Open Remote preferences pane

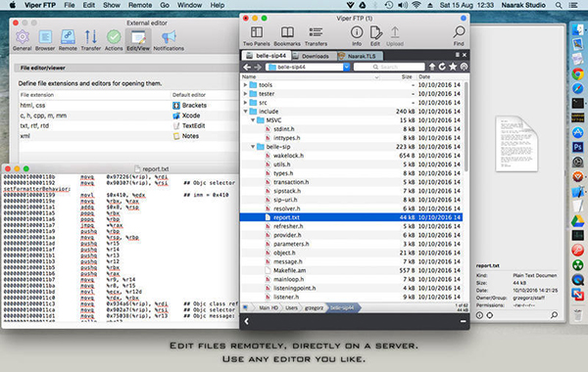click(x=68, y=40)
